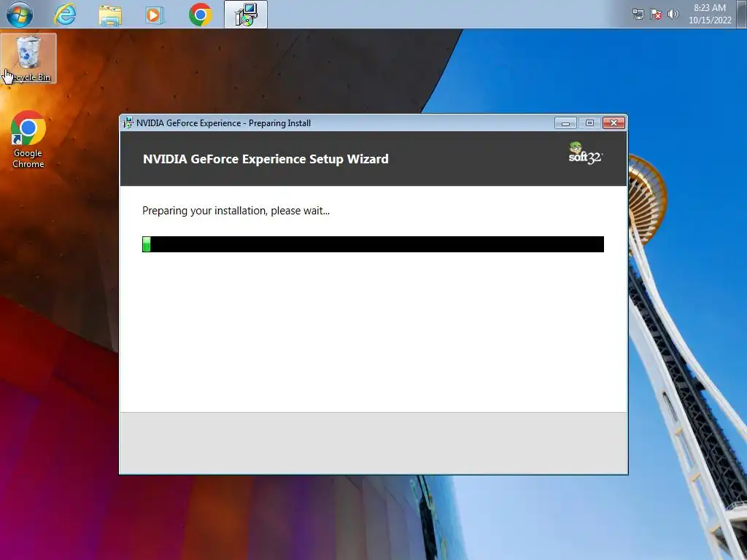Open Windows Media Player from the taskbar
This screenshot has width=747, height=560.
tap(155, 15)
